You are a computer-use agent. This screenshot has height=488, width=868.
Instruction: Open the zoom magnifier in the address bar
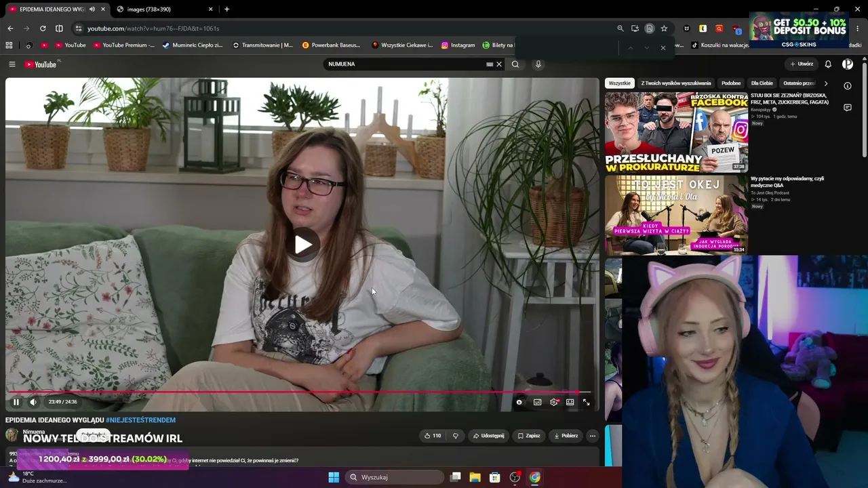[x=620, y=28]
